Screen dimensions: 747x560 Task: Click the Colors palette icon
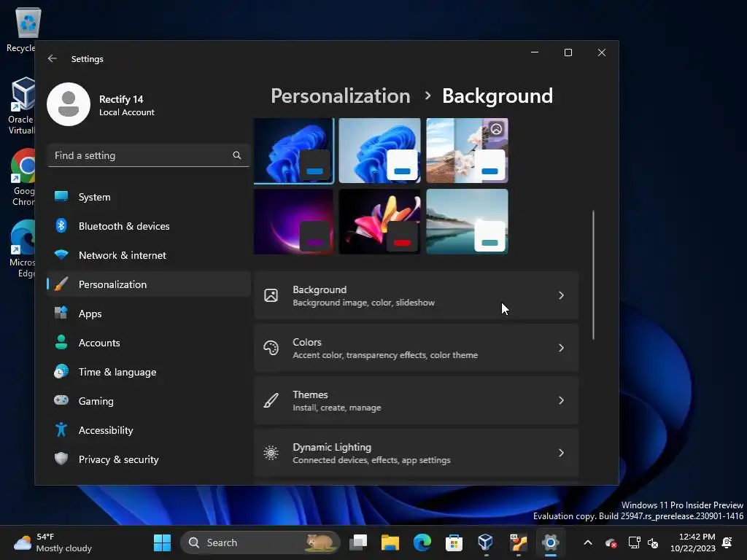pyautogui.click(x=271, y=348)
